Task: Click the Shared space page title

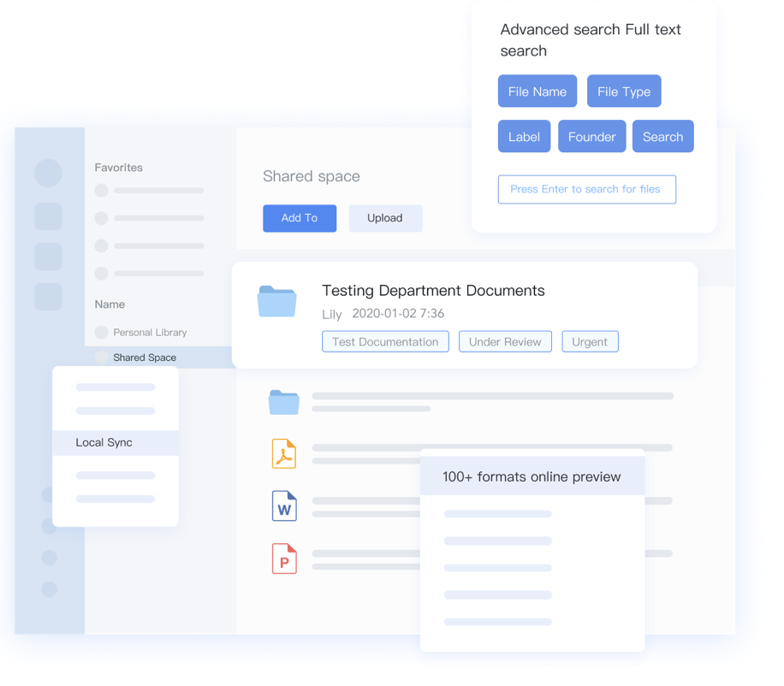Action: [x=311, y=176]
